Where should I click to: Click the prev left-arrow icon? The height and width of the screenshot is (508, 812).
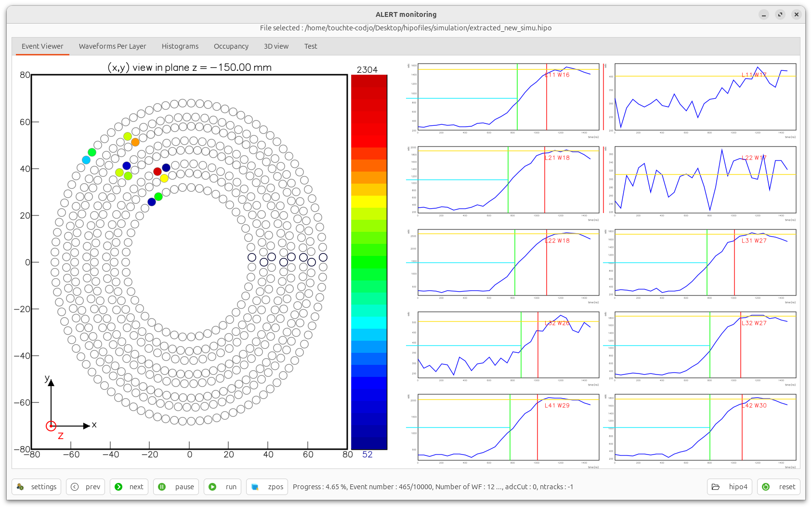75,487
